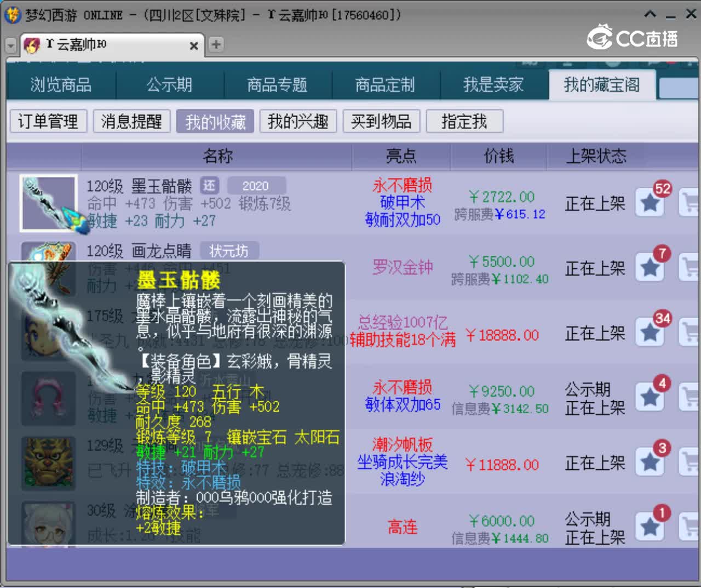This screenshot has height=588, width=701.
Task: Add the ¥5500.00 item to cart
Action: [689, 268]
